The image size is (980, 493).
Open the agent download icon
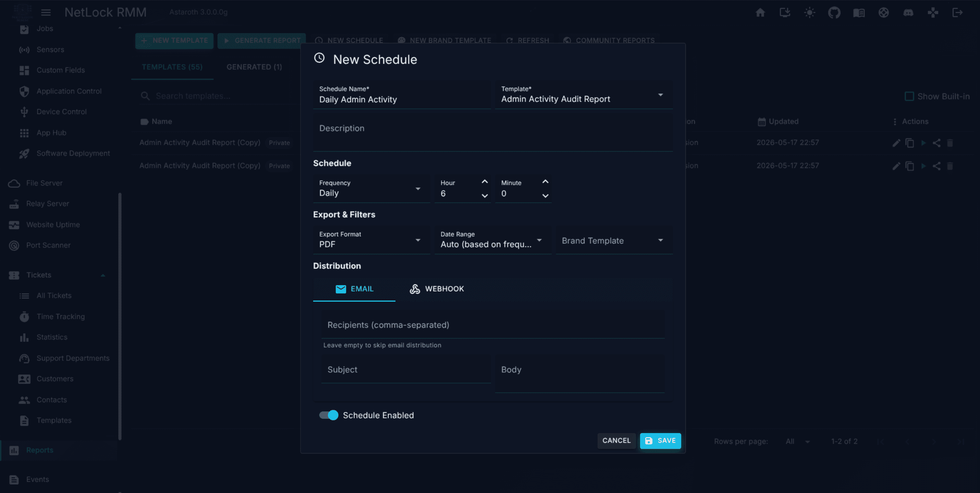coord(785,13)
